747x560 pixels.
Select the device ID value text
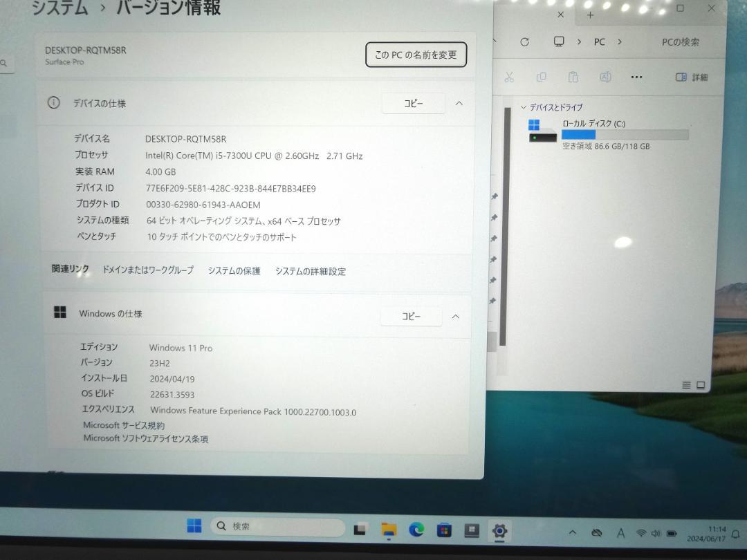point(230,189)
